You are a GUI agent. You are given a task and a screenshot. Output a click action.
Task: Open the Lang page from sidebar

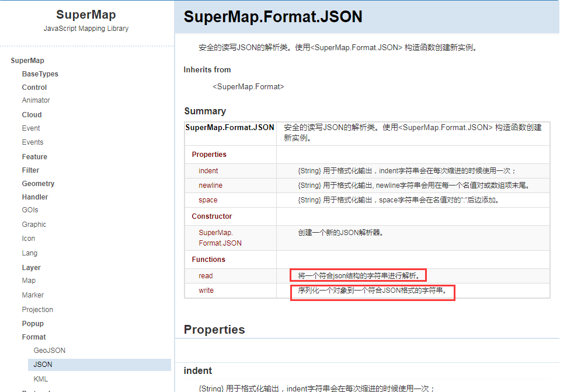point(30,253)
